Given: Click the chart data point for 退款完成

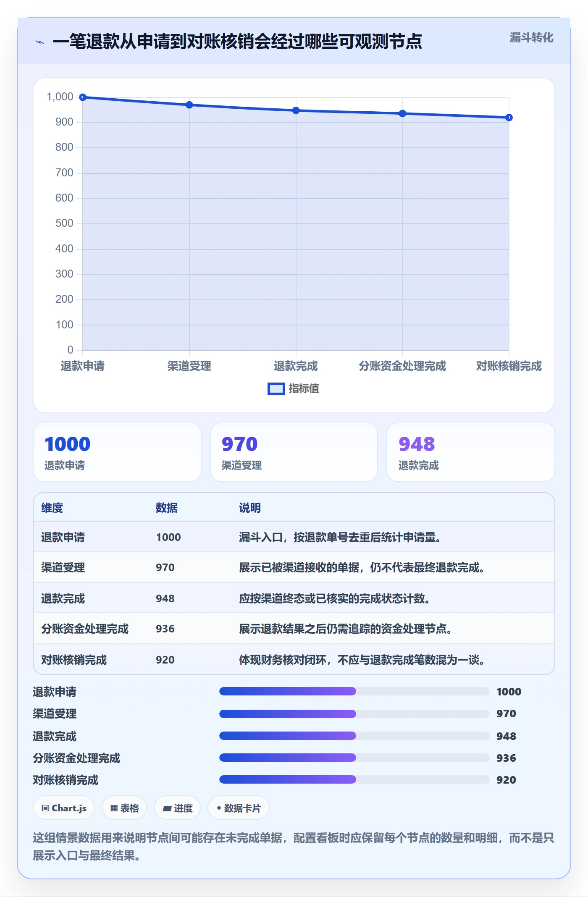Looking at the screenshot, I should [296, 110].
